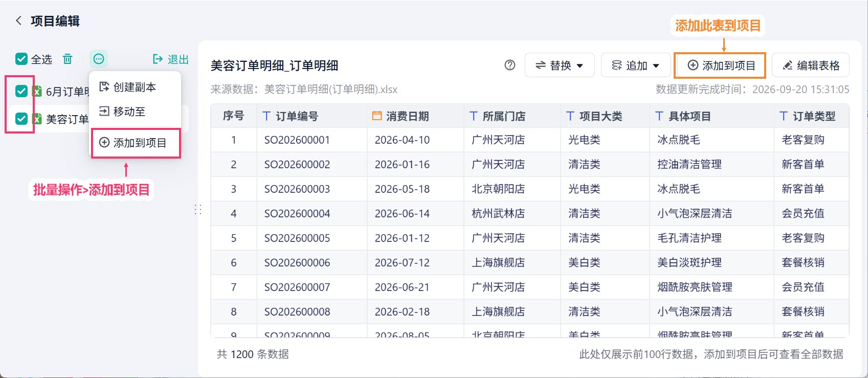868x378 pixels.
Task: Click the text type icon of 项目大类 column
Action: [x=570, y=116]
